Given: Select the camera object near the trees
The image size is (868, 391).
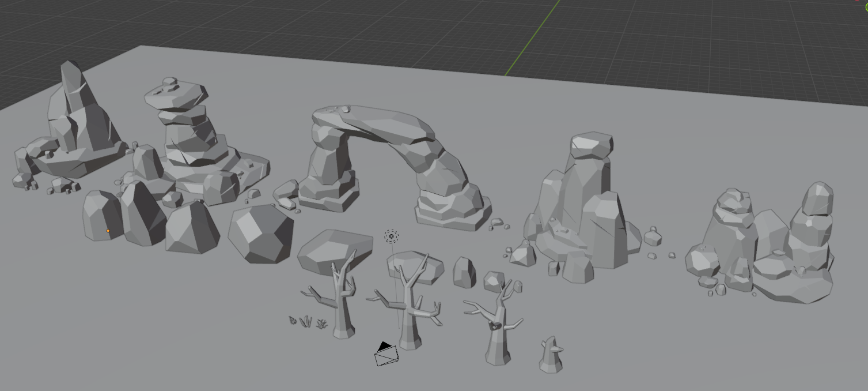Looking at the screenshot, I should [386, 354].
